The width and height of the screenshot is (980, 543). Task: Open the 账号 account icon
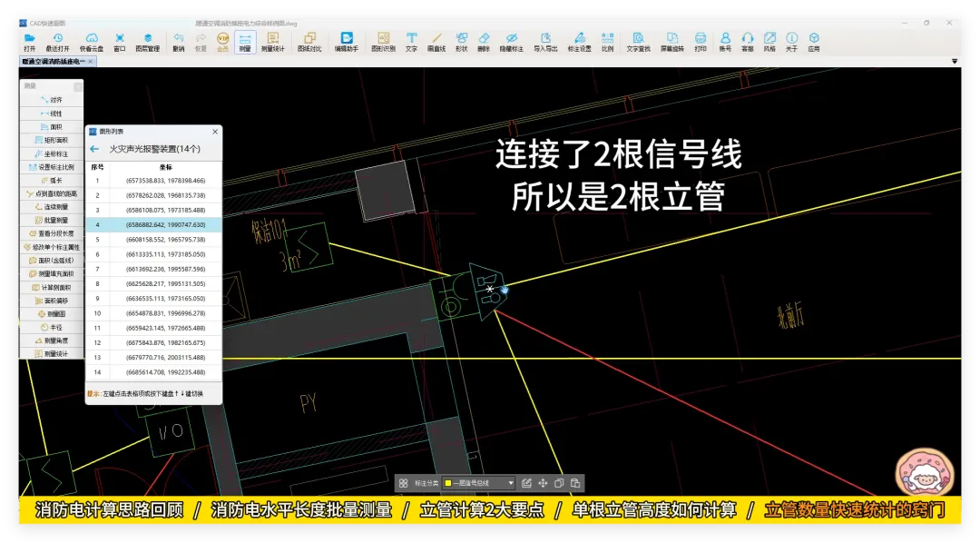click(725, 42)
